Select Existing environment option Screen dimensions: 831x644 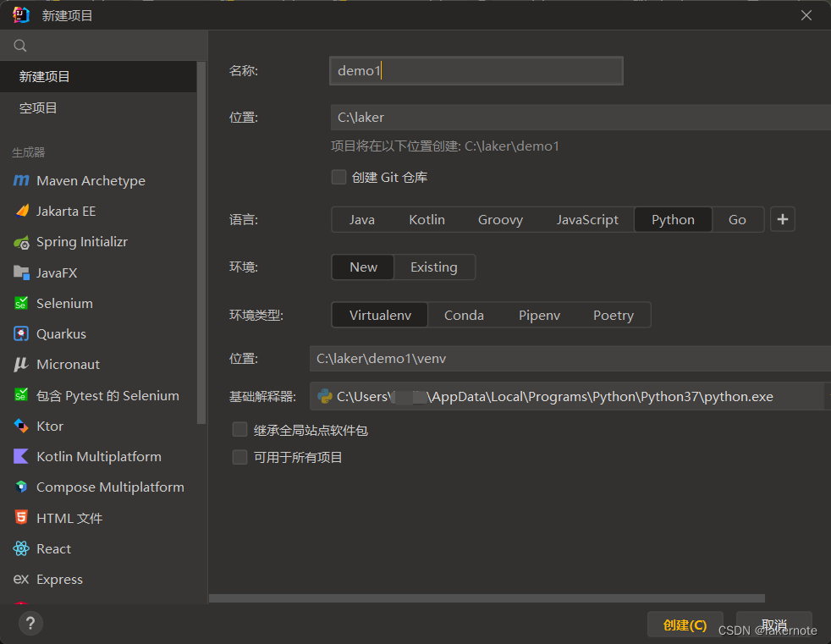(434, 267)
